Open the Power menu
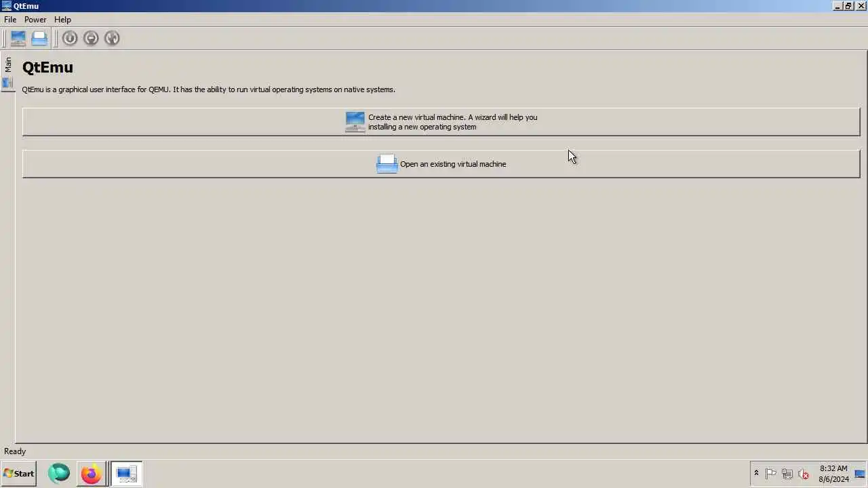The width and height of the screenshot is (868, 488). point(35,20)
